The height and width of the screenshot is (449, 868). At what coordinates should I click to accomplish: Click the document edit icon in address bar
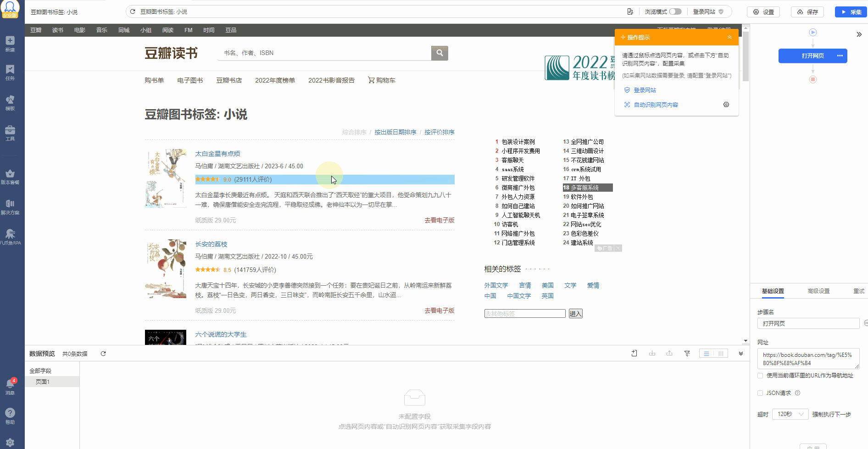click(630, 11)
